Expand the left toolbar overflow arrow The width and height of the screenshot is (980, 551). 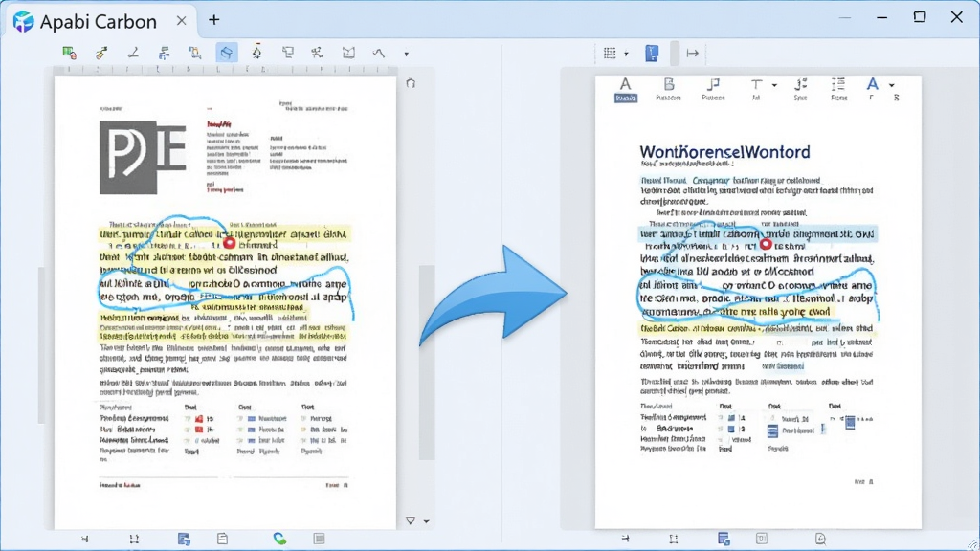[406, 55]
